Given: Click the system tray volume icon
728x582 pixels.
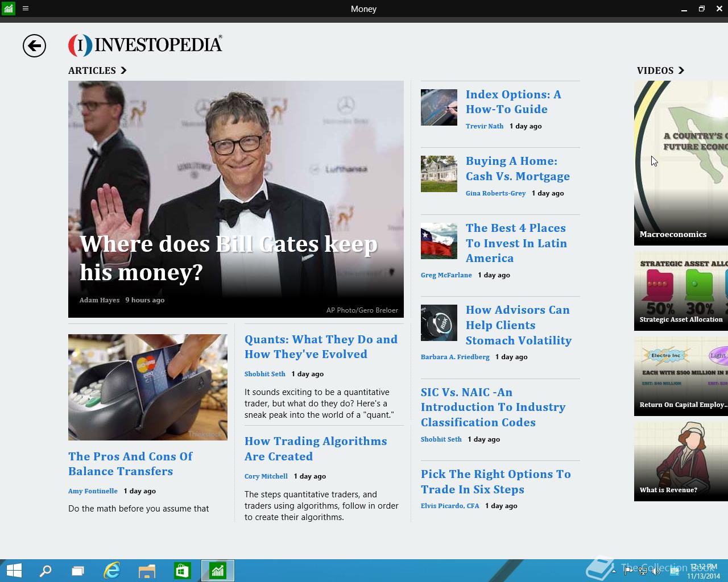Looking at the screenshot, I should (x=656, y=571).
